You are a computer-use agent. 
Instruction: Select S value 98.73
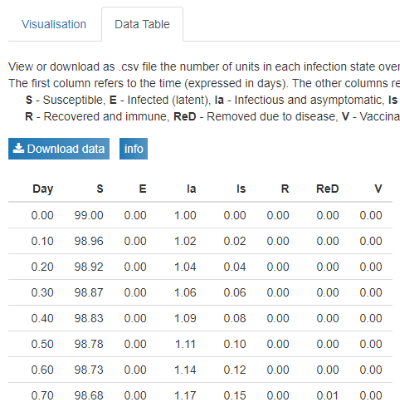click(x=89, y=369)
